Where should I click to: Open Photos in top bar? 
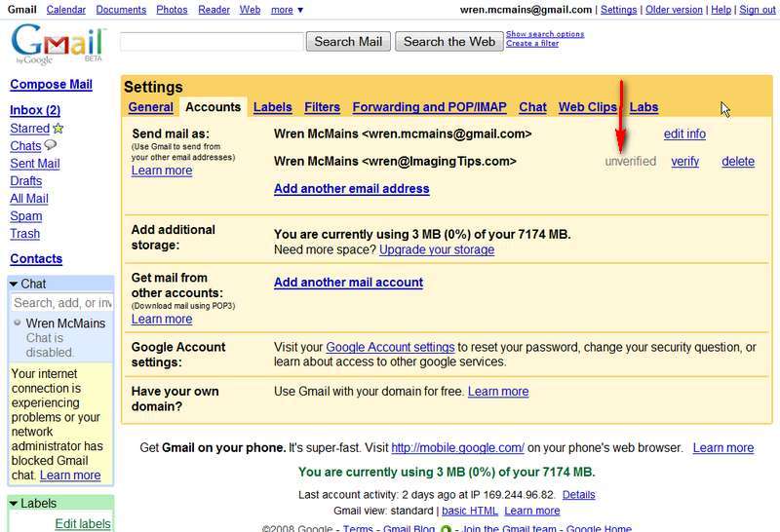172,10
